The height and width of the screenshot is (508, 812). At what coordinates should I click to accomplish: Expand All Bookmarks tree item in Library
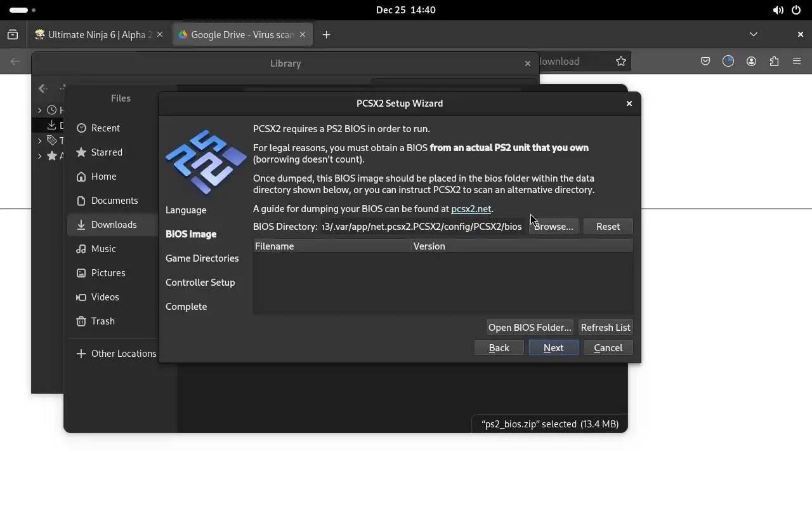click(x=39, y=156)
